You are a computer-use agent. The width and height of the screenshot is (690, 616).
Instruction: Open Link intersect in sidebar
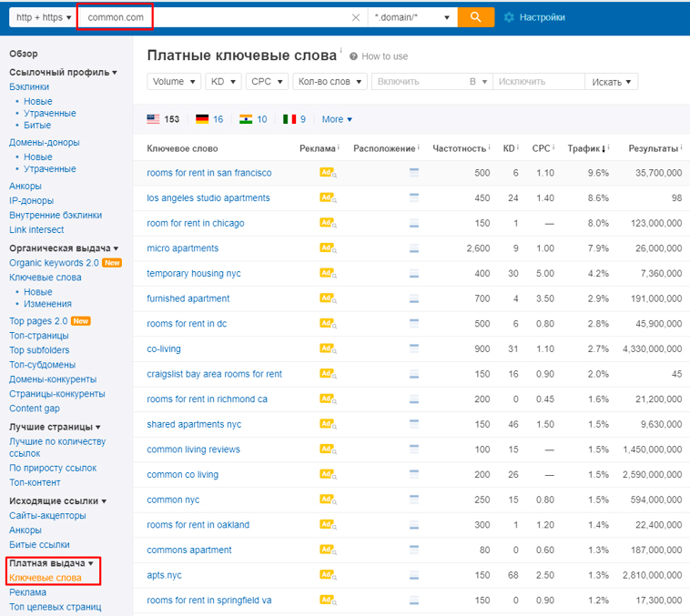pyautogui.click(x=36, y=229)
